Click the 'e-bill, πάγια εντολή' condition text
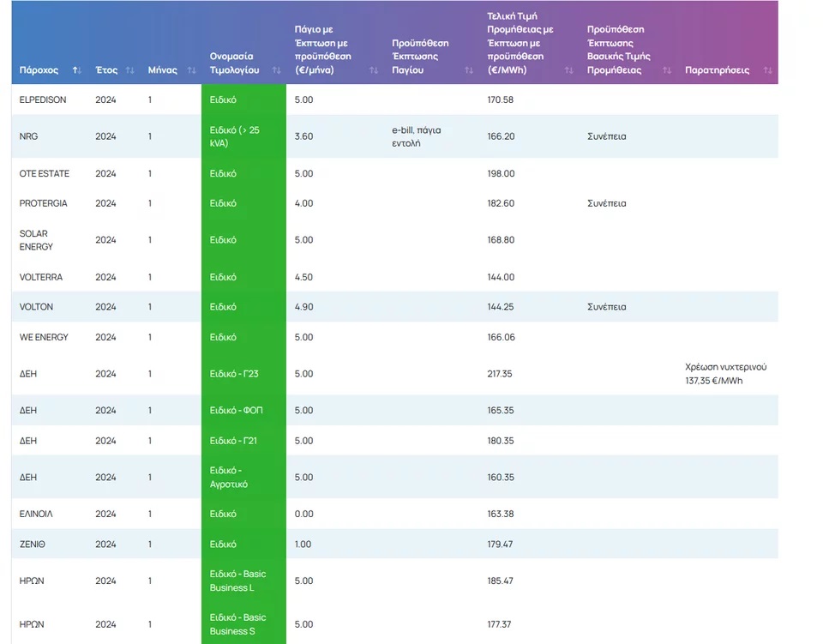 (x=416, y=136)
